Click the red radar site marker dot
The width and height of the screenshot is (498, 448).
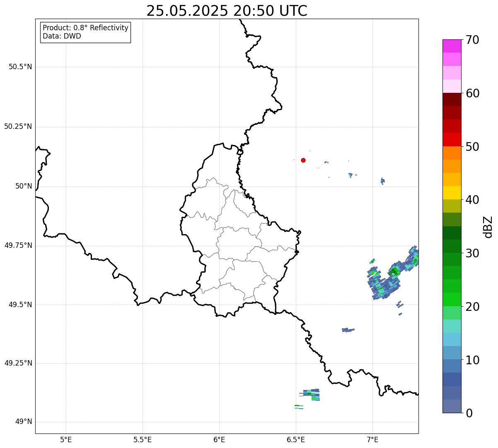click(303, 160)
